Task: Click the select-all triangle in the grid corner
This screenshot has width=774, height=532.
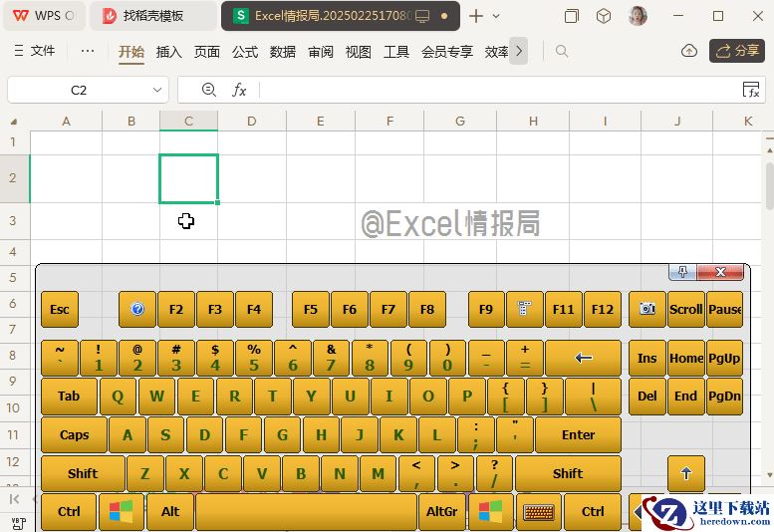Action: [14, 121]
